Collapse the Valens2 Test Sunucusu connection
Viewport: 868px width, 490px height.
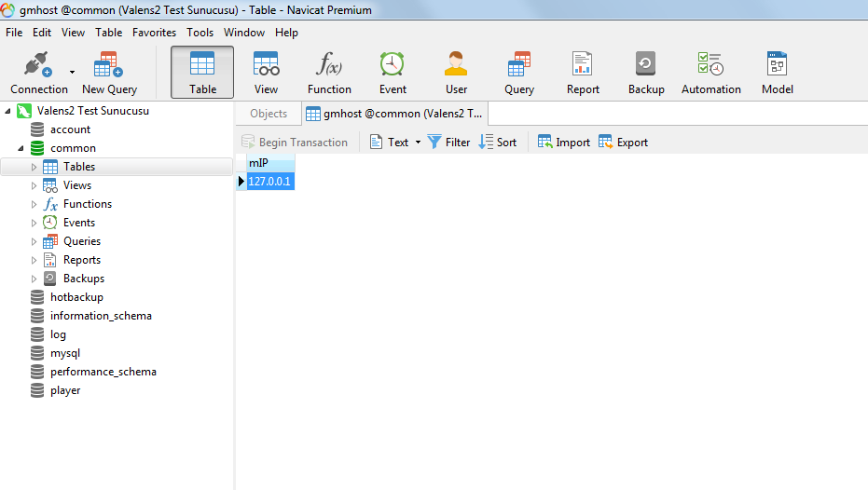coord(7,111)
